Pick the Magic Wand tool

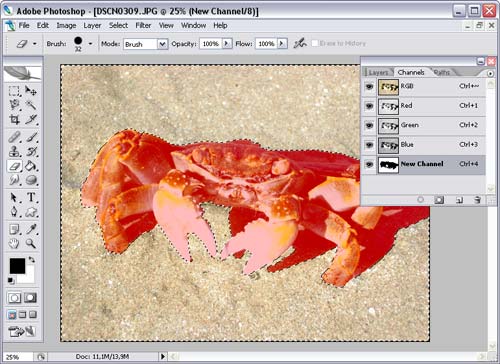[31, 105]
